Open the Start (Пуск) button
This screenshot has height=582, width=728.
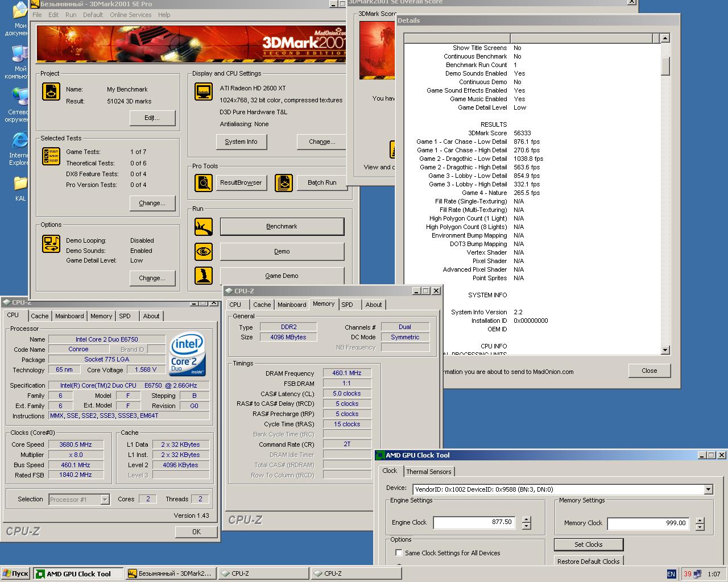15,574
